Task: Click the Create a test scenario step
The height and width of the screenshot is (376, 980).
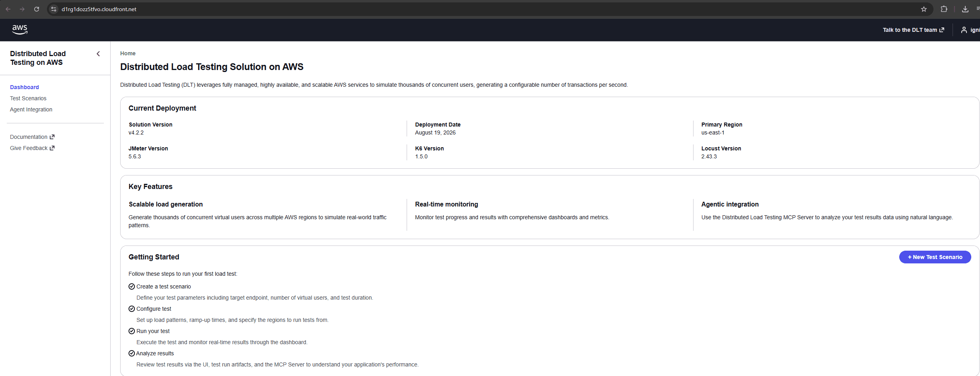Action: [x=164, y=286]
